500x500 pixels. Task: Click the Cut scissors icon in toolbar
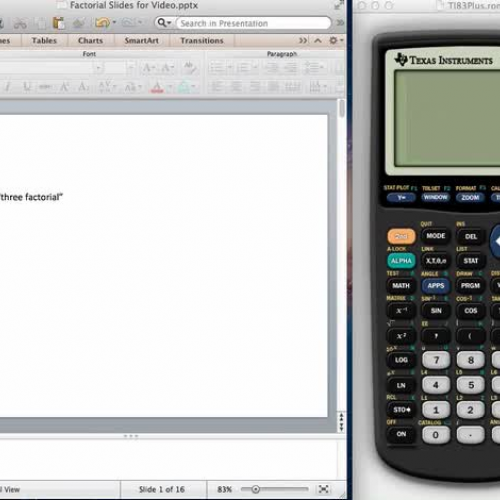click(20, 23)
